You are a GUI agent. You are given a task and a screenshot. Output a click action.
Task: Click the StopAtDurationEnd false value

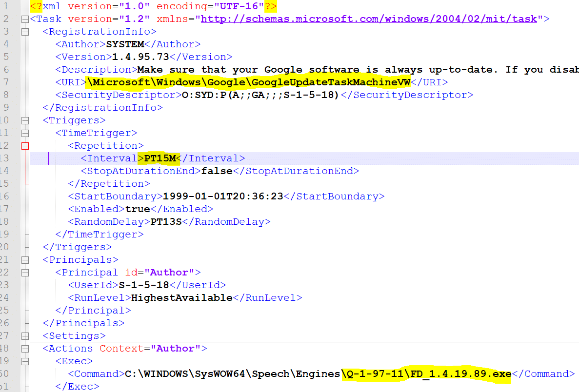click(x=217, y=171)
